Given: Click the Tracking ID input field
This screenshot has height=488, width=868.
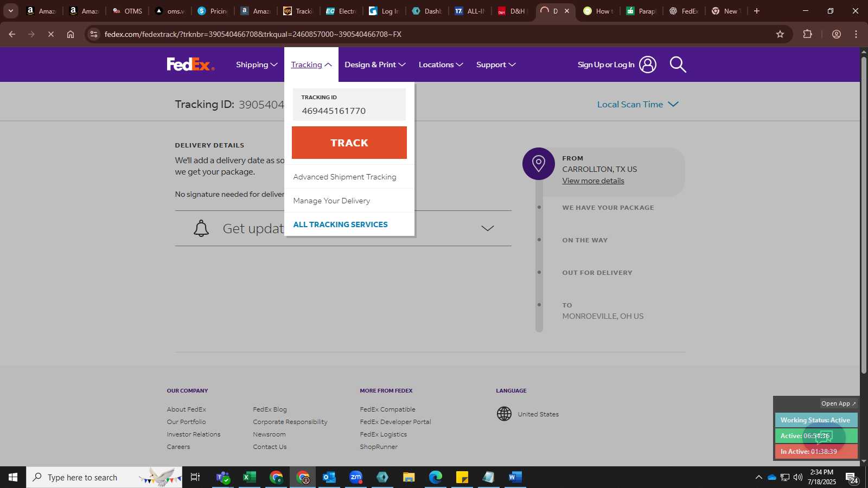Looking at the screenshot, I should [349, 105].
